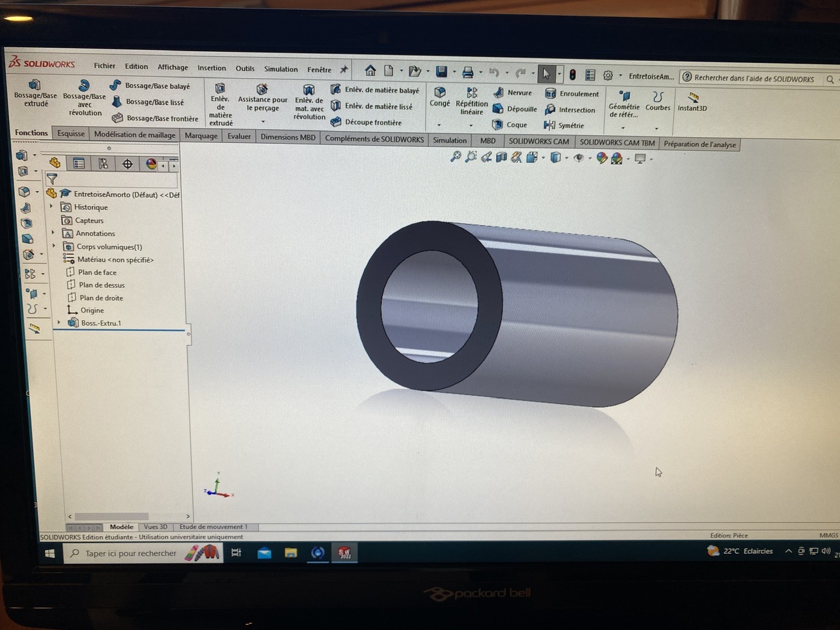Open the Assistance pour le perçage tool
Image resolution: width=840 pixels, height=630 pixels.
262,97
